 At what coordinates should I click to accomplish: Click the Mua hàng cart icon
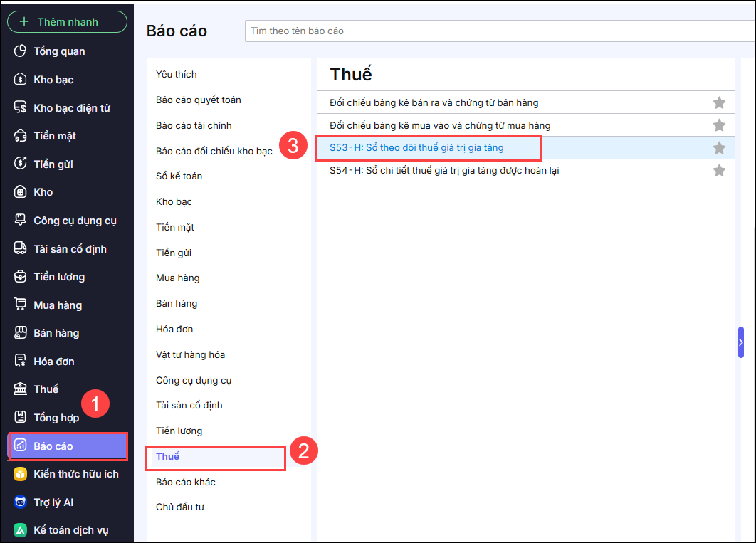click(x=21, y=305)
